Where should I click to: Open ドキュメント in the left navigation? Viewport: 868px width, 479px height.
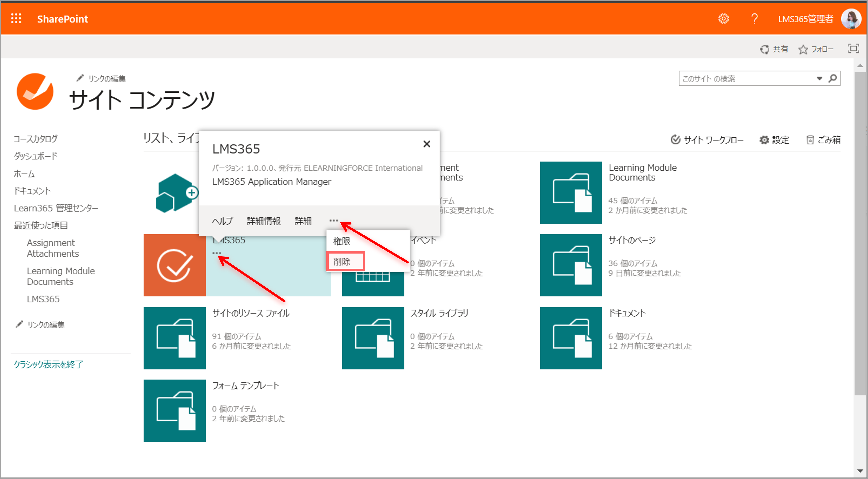pos(32,191)
